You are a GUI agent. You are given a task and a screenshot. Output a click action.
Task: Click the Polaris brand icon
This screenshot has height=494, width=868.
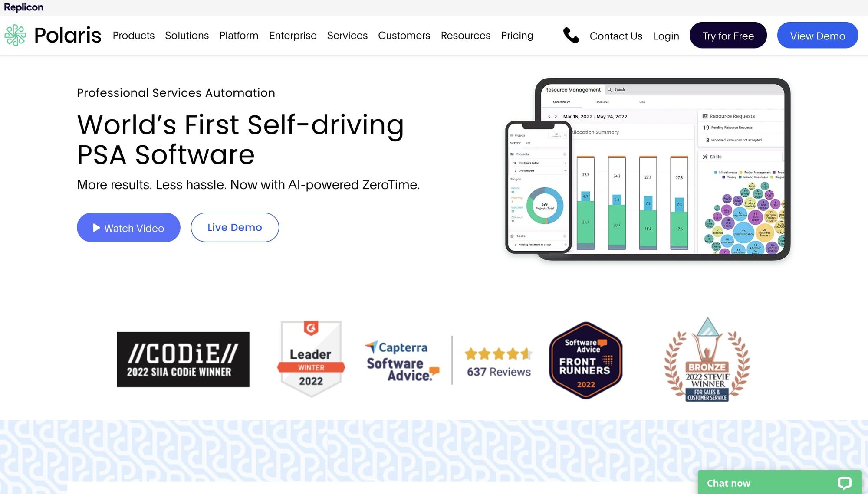(x=16, y=35)
